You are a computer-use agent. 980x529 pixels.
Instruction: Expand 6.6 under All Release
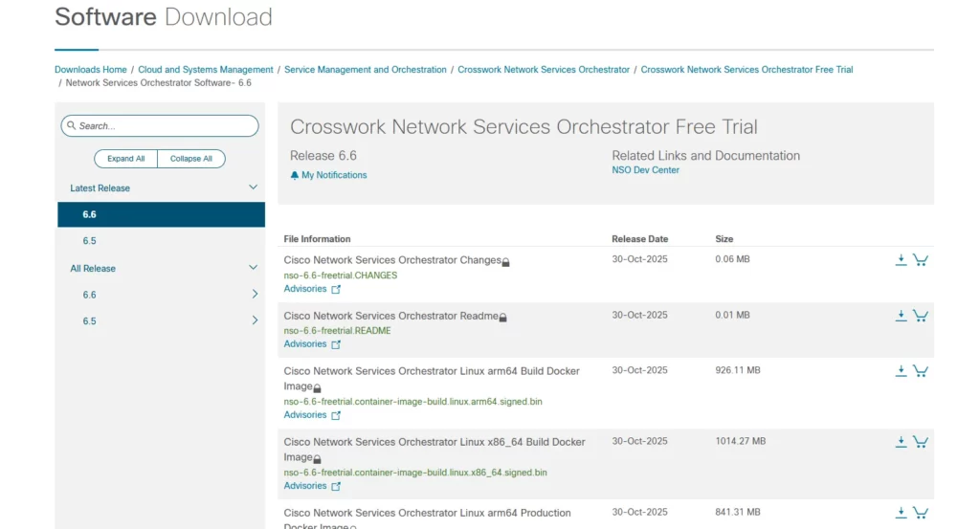click(x=255, y=294)
